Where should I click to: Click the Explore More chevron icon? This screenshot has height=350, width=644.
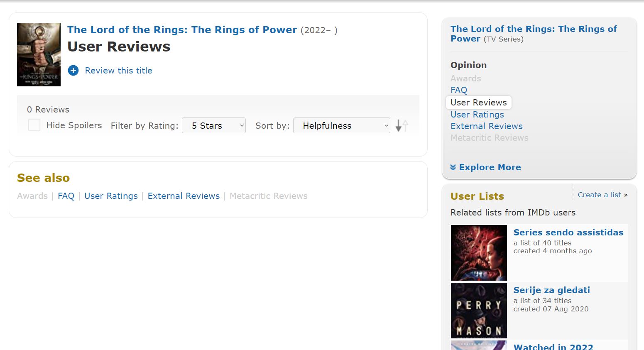(453, 167)
